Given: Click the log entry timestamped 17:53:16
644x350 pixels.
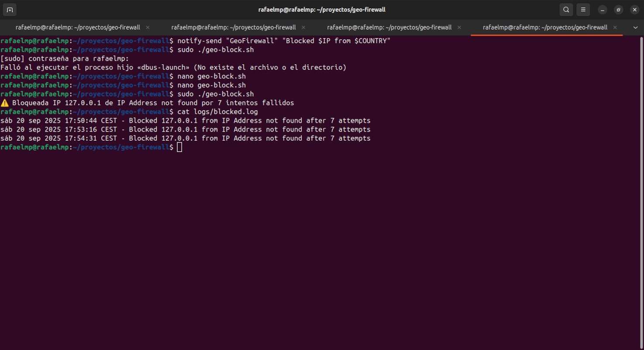Looking at the screenshot, I should [186, 129].
